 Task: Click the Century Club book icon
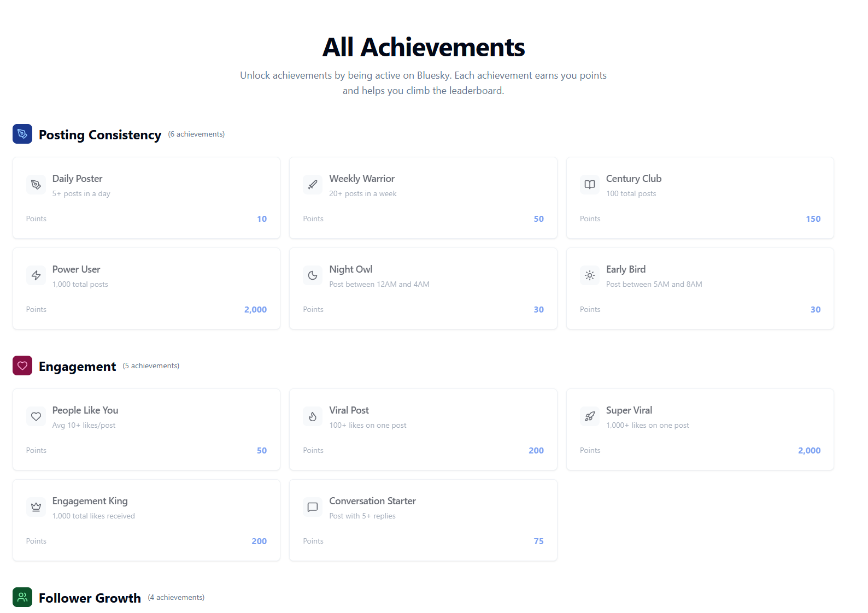click(x=590, y=185)
